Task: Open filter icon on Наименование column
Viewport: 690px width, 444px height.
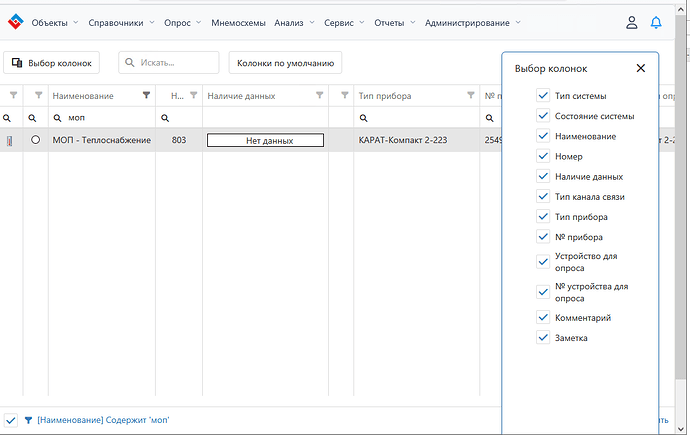Action: (x=147, y=95)
